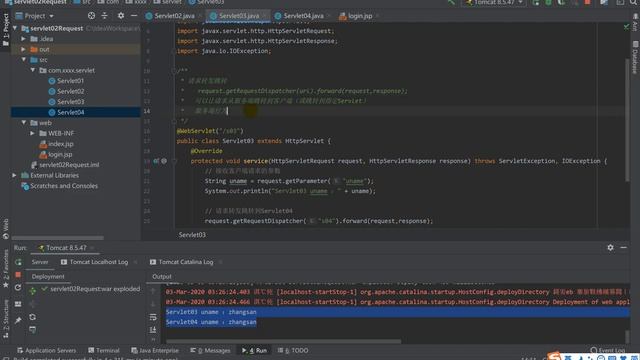Image resolution: width=640 pixels, height=360 pixels.
Task: Expand the out folder
Action: pos(24,49)
